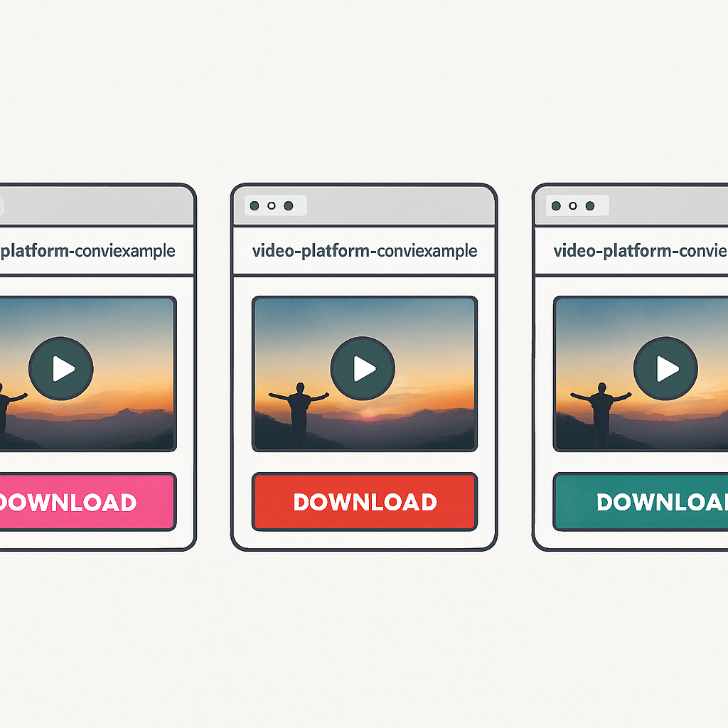728x728 pixels.
Task: Play the video in the pink-button window
Action: tap(61, 368)
